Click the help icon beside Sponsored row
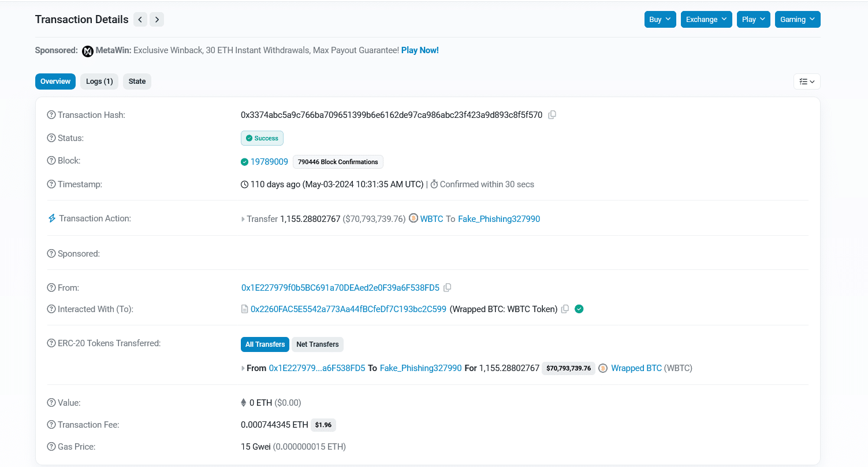 point(51,254)
